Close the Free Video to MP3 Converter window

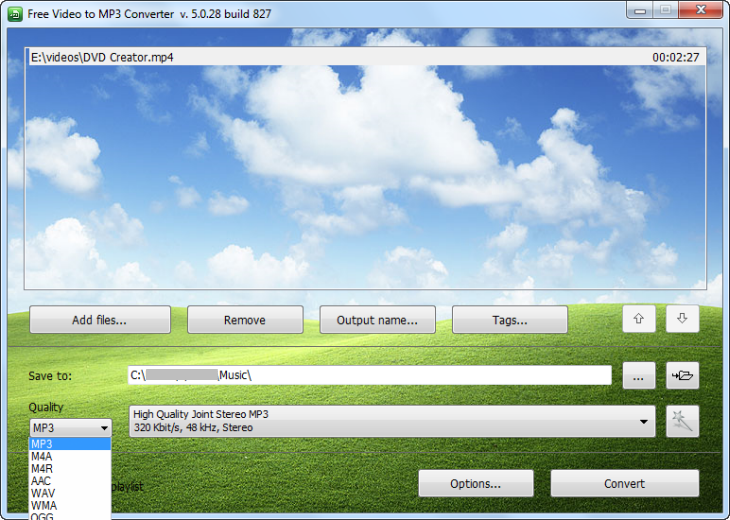pos(701,10)
